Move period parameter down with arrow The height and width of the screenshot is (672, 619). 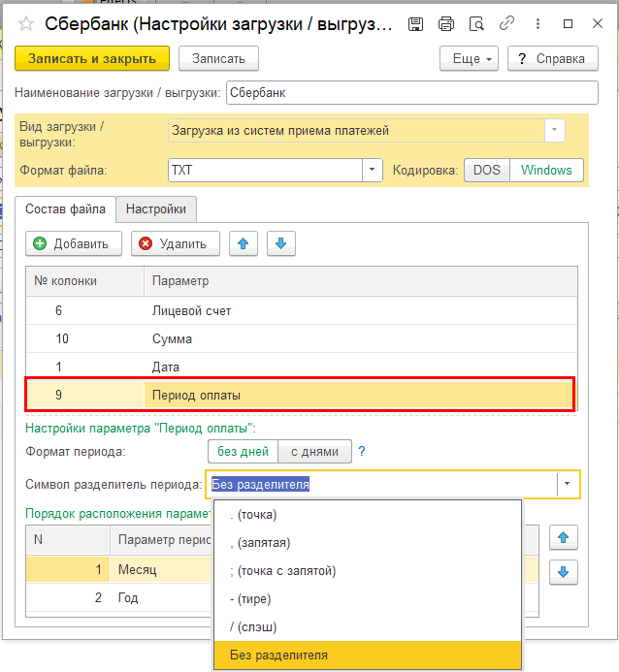click(564, 572)
